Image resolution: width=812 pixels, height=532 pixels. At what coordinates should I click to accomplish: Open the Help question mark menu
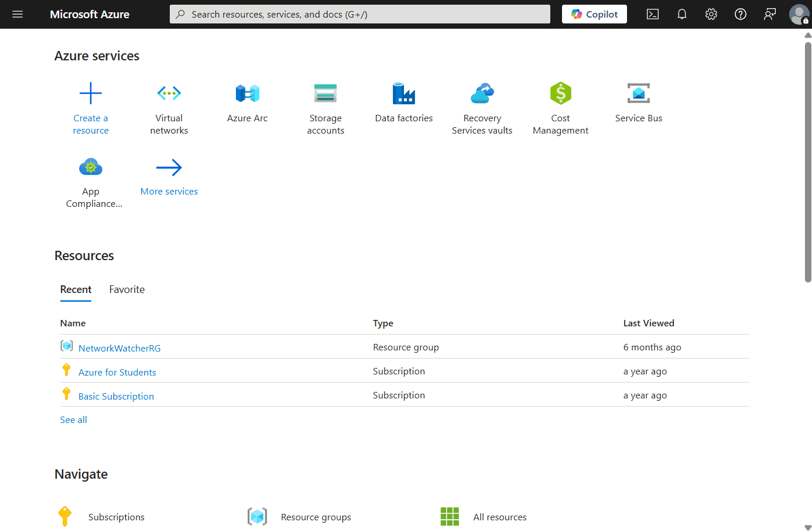point(741,14)
